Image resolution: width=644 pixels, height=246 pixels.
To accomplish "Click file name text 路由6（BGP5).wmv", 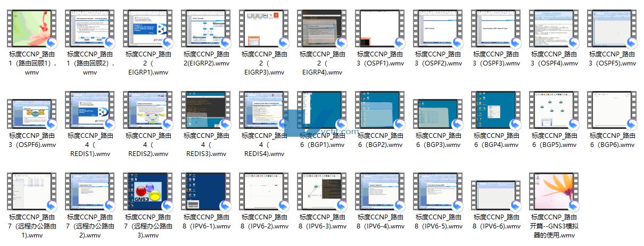I will click(x=555, y=140).
